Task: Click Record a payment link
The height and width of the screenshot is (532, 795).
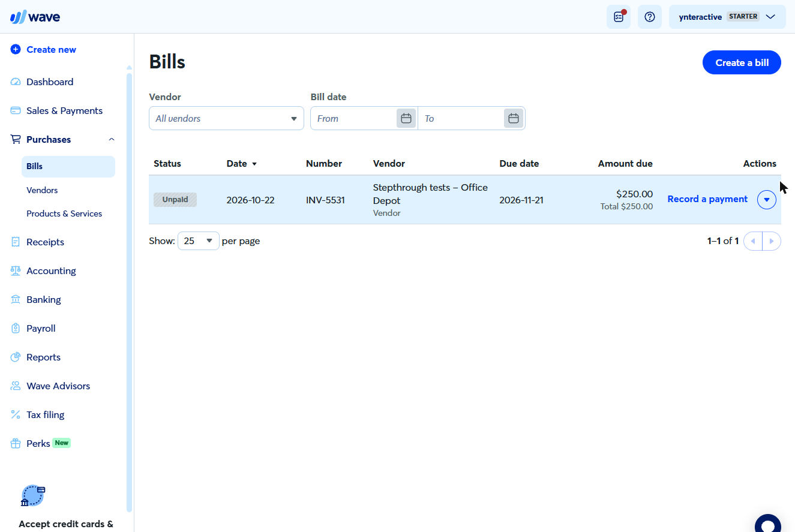Action: click(x=707, y=199)
